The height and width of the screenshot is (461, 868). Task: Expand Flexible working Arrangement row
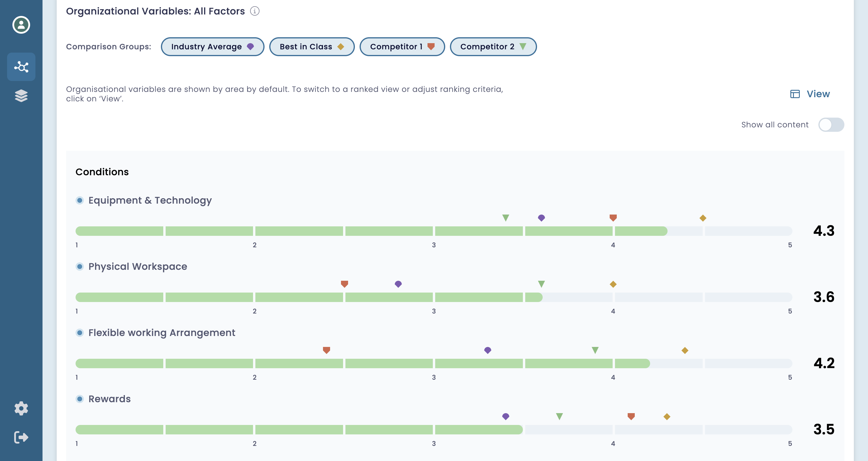coord(162,332)
